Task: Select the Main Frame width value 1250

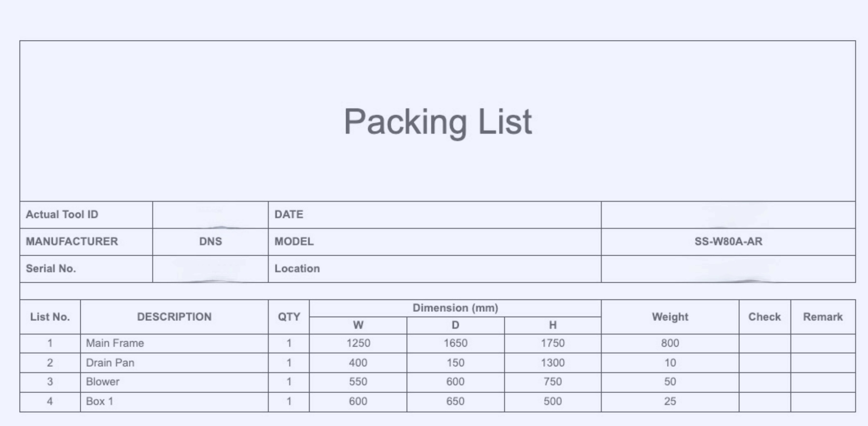Action: click(x=358, y=343)
